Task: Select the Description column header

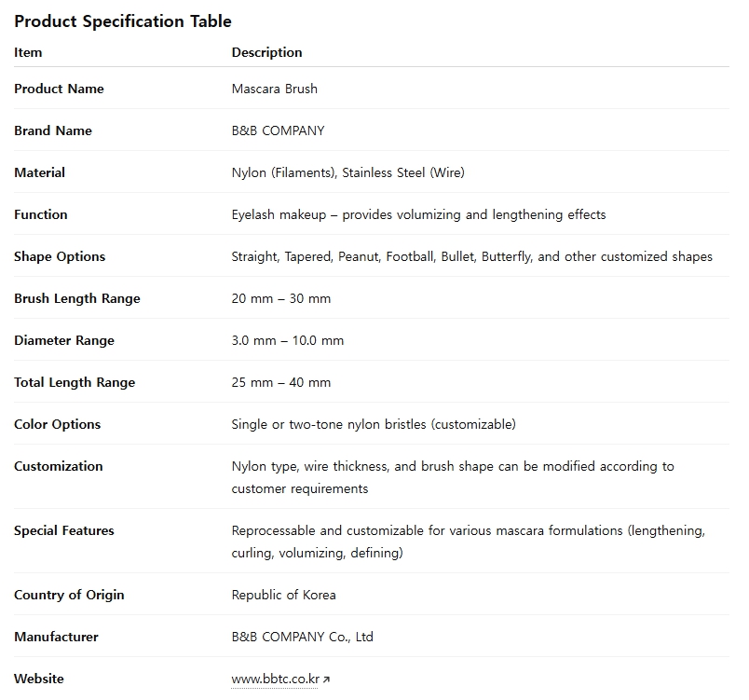Action: 266,52
